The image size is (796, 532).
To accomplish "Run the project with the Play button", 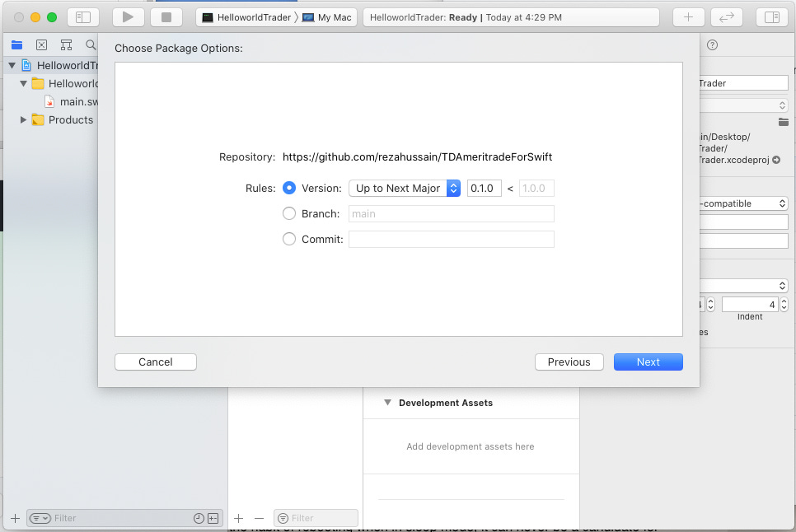I will [128, 17].
